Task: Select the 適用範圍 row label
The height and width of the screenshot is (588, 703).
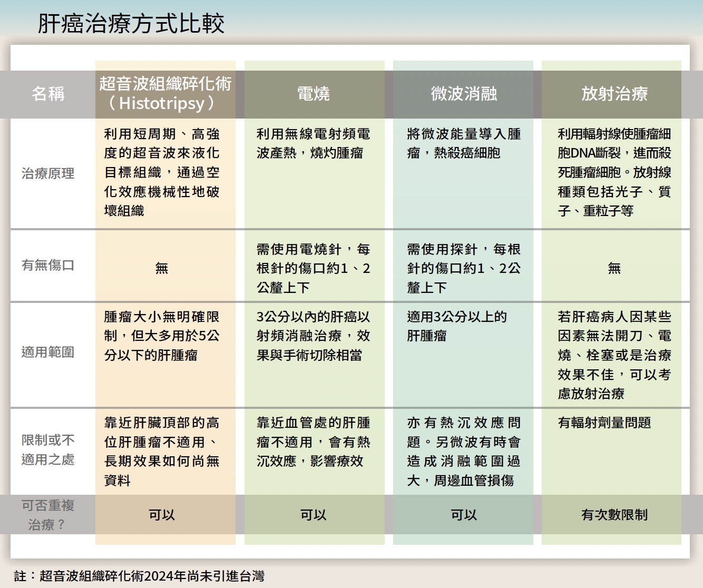Action: pyautogui.click(x=48, y=352)
